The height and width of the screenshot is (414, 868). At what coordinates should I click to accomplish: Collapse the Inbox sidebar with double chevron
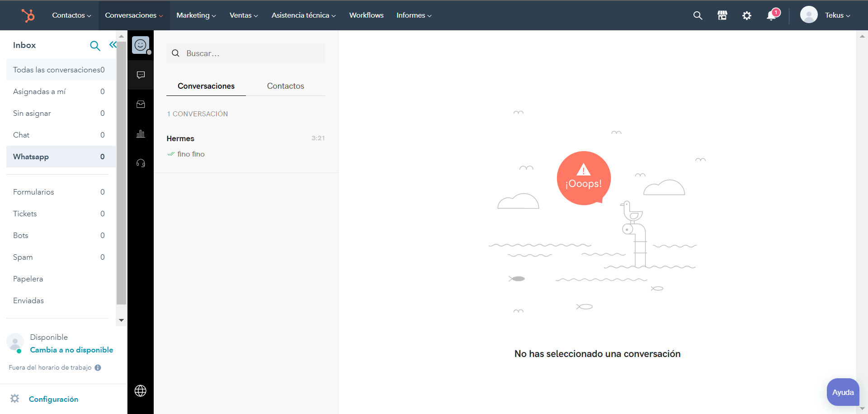pos(113,45)
